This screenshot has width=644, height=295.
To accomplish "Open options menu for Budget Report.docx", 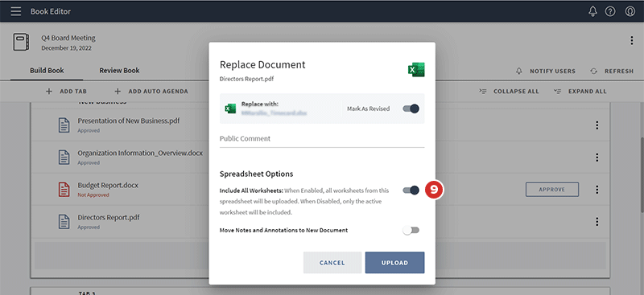I will click(x=597, y=190).
